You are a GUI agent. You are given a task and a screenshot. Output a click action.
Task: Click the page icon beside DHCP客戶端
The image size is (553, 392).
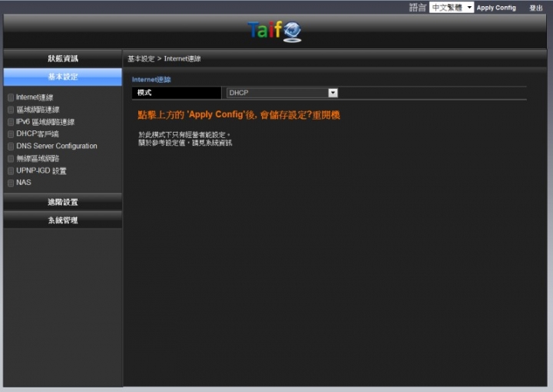(x=11, y=134)
